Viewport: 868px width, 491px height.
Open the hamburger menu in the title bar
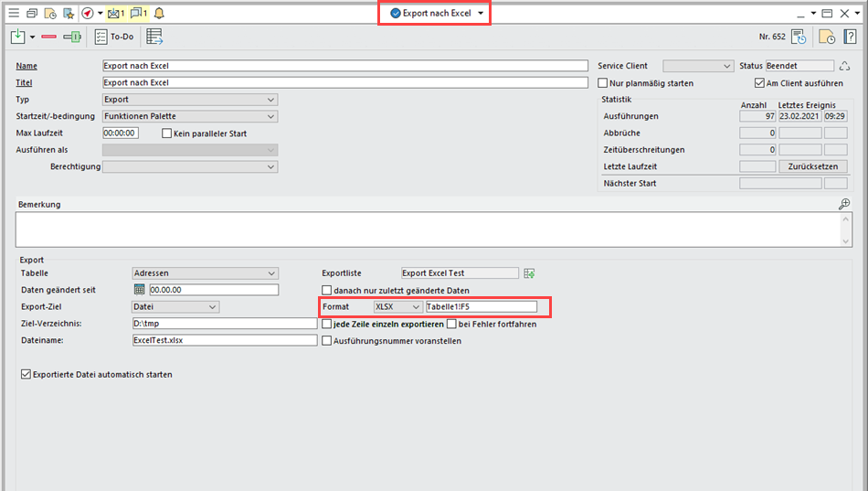tap(13, 13)
